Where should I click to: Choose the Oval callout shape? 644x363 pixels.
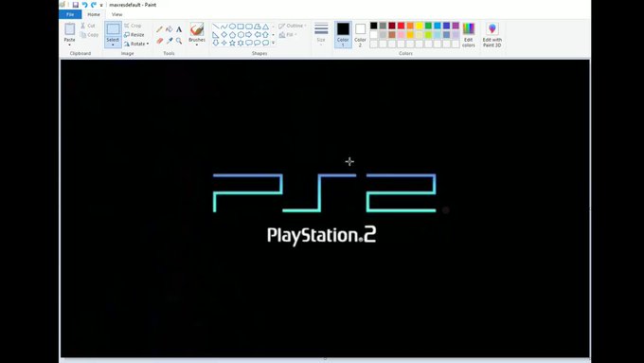tap(258, 43)
